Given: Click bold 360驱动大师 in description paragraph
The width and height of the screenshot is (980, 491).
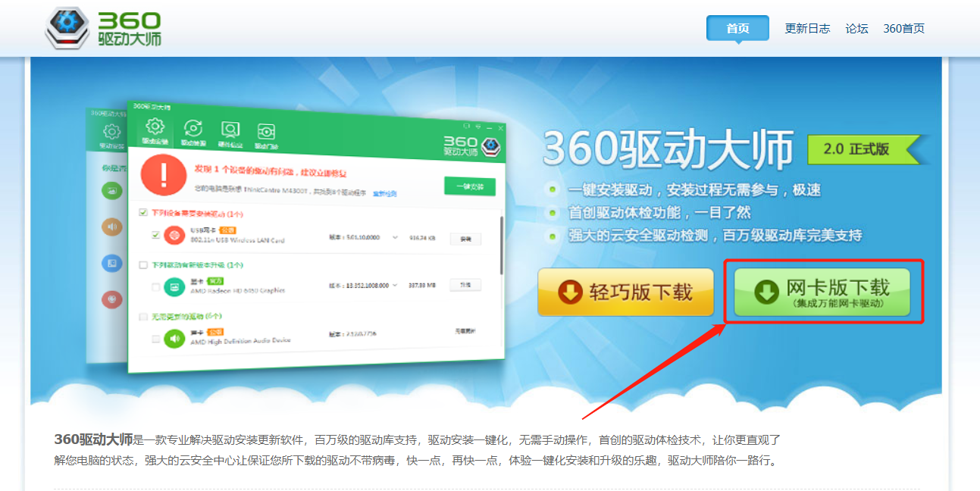Looking at the screenshot, I should (93, 439).
